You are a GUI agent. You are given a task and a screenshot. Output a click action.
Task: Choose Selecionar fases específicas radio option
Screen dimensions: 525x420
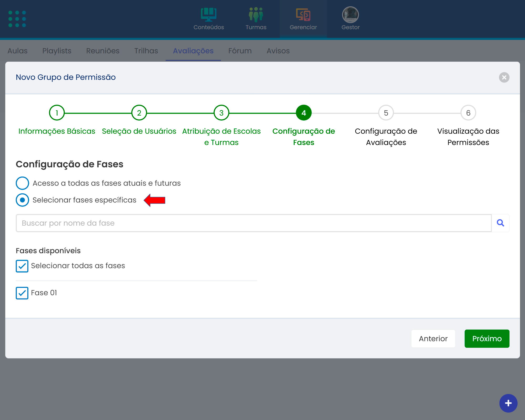coord(22,200)
